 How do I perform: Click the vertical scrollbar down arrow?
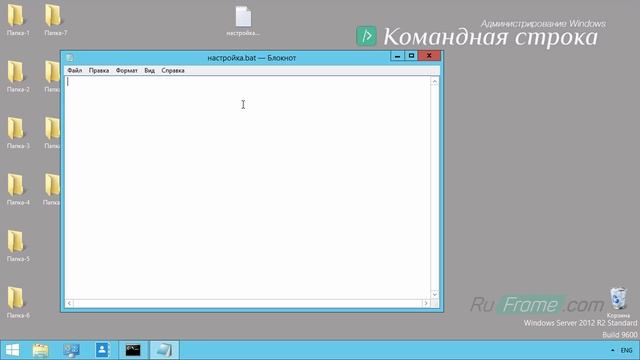pyautogui.click(x=434, y=294)
